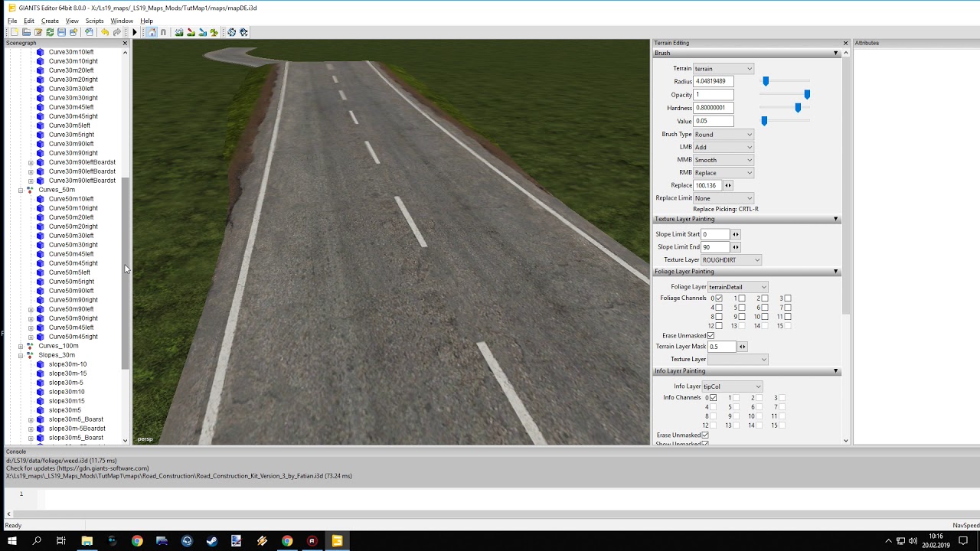Click the green reload arrows toolbar icon
Screen dimensions: 980x551
coord(50,32)
